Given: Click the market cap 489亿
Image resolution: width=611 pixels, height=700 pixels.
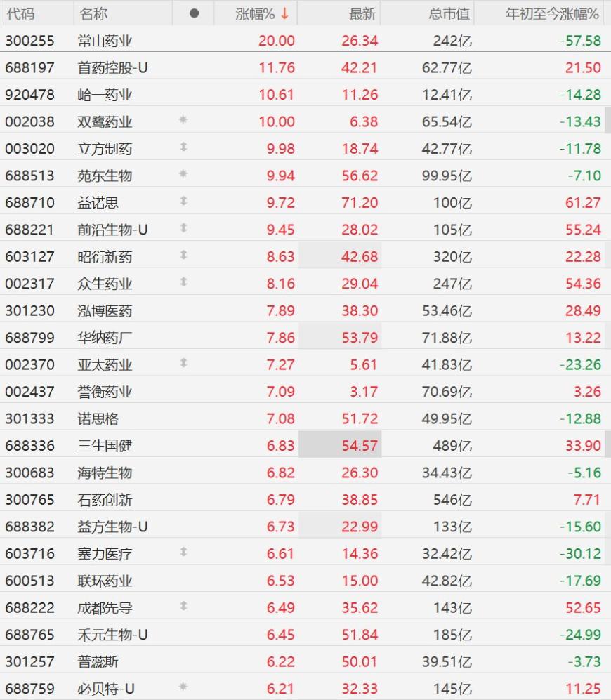Looking at the screenshot, I should [452, 446].
